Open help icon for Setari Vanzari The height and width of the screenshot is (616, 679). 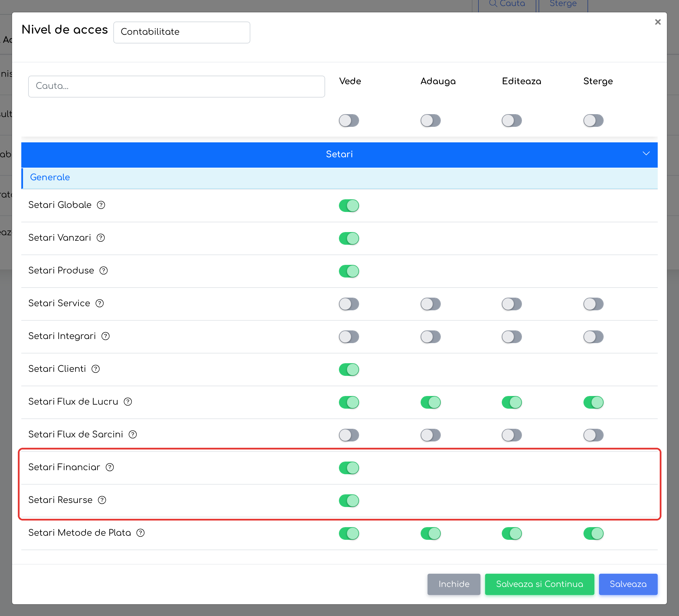[x=101, y=238]
